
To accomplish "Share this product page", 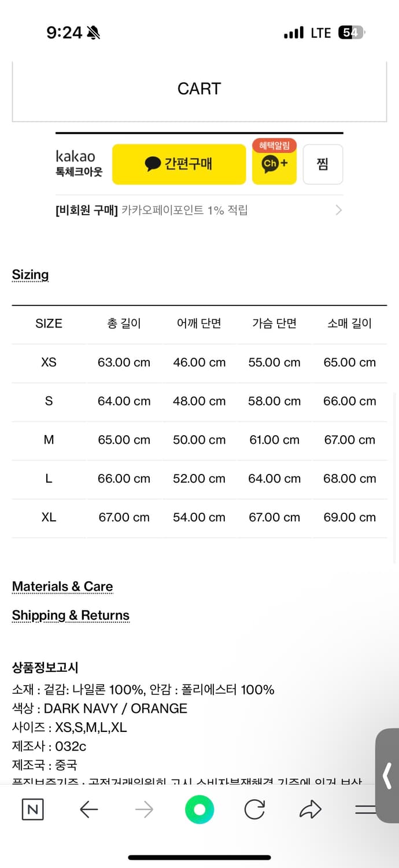I will 311,810.
